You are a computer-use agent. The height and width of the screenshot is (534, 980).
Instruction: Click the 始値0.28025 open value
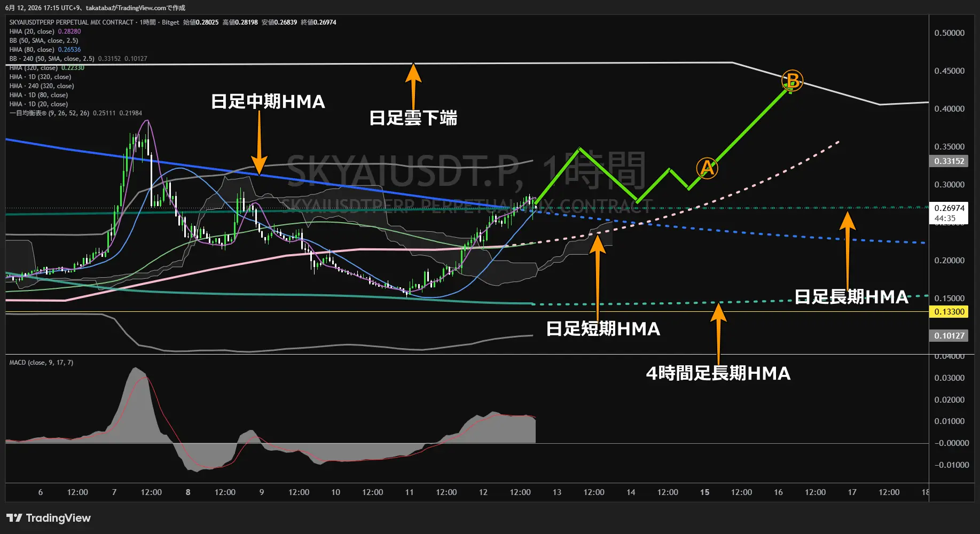click(x=201, y=22)
